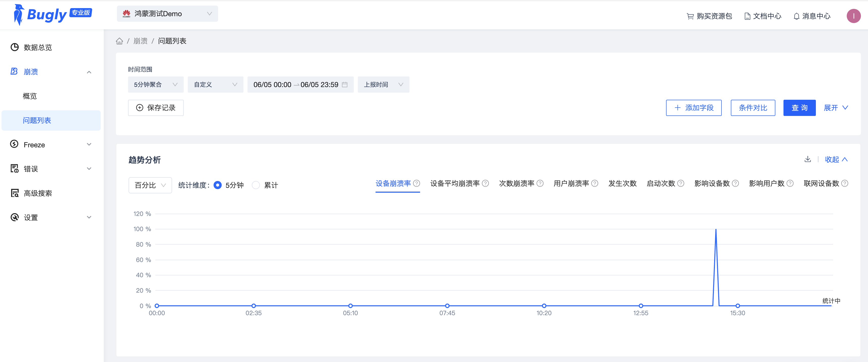
Task: Click the 高级搜索 sidebar icon
Action: [x=14, y=193]
